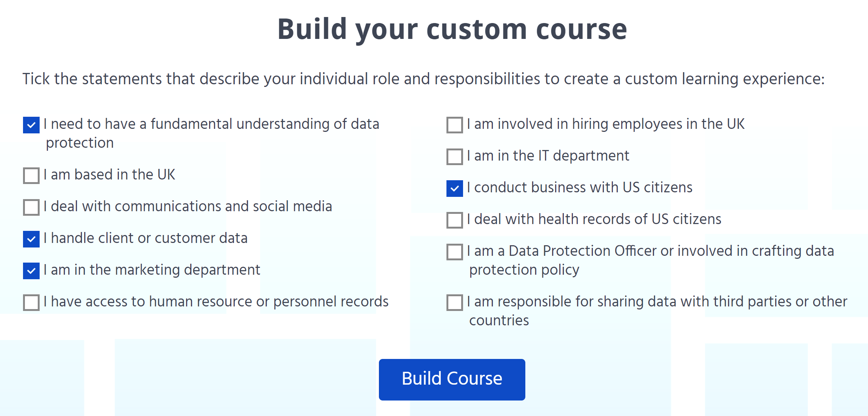868x416 pixels.
Task: Enable communications and social media checkbox
Action: click(x=31, y=207)
